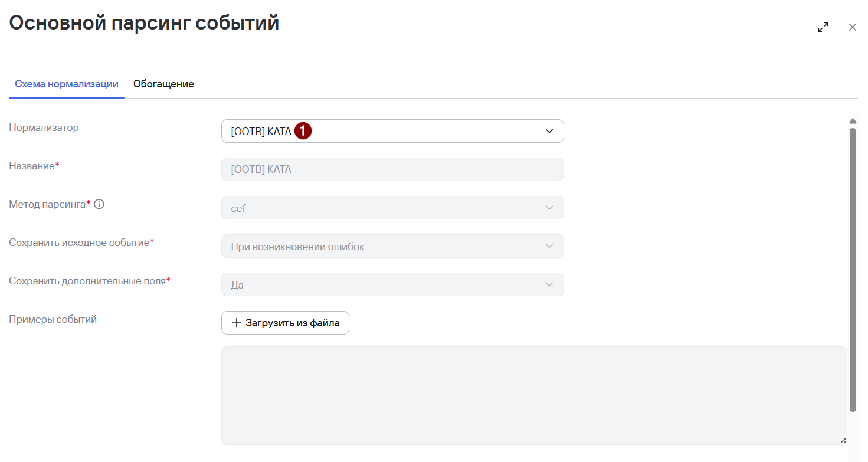The width and height of the screenshot is (868, 462).
Task: Open the Обогащение tab
Action: tap(163, 84)
